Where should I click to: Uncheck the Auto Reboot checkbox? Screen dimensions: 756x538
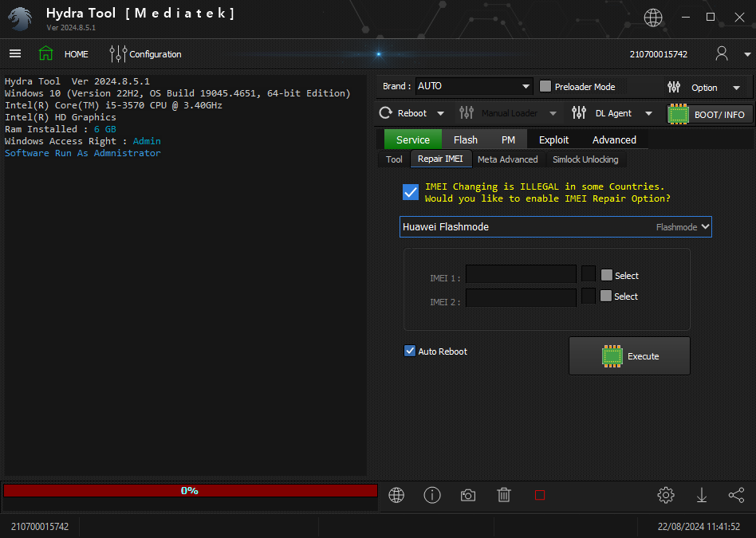click(x=410, y=351)
